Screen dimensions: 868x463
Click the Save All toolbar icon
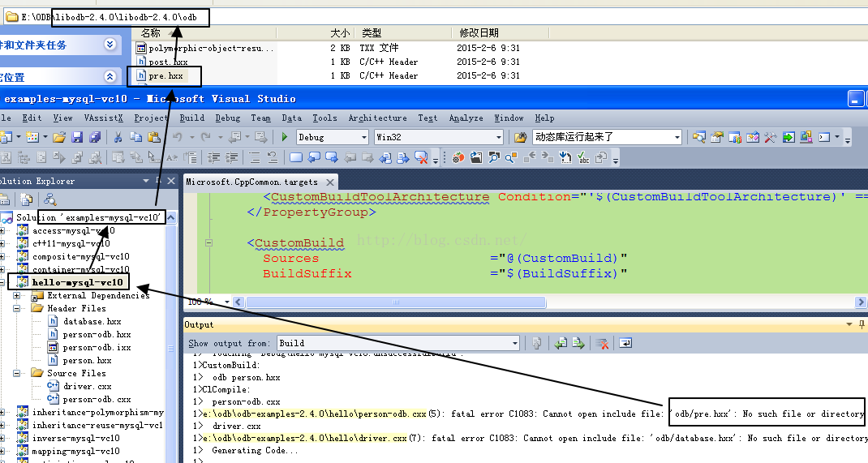pyautogui.click(x=95, y=137)
